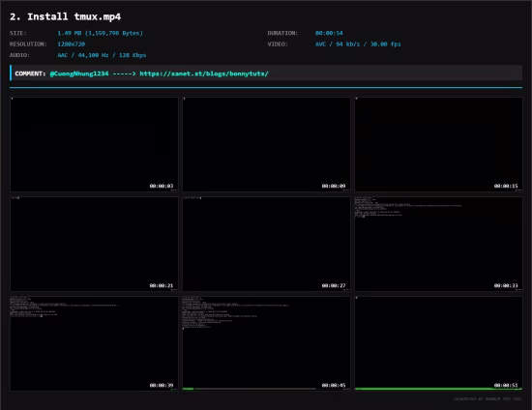Open the sanet.st/blogs/bonnytuts link

click(x=204, y=73)
